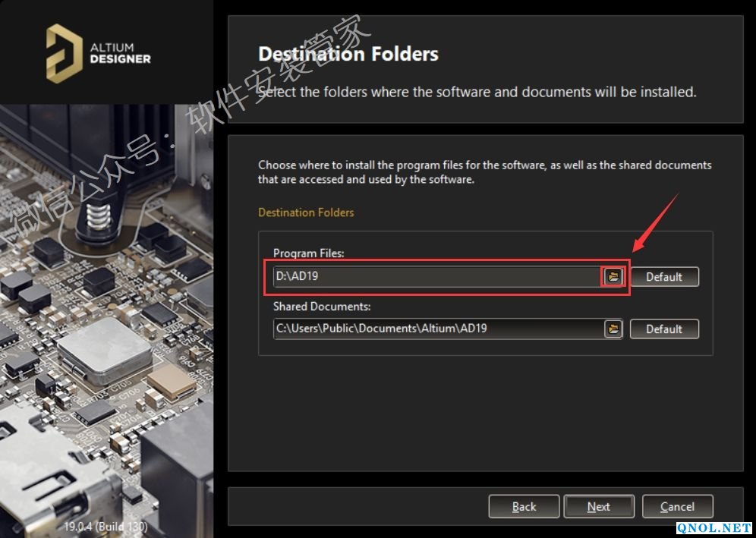
Task: Browse for the Program Files folder
Action: tap(613, 277)
